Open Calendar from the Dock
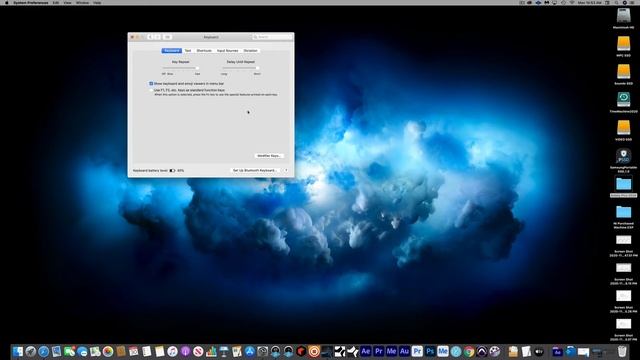 133,351
